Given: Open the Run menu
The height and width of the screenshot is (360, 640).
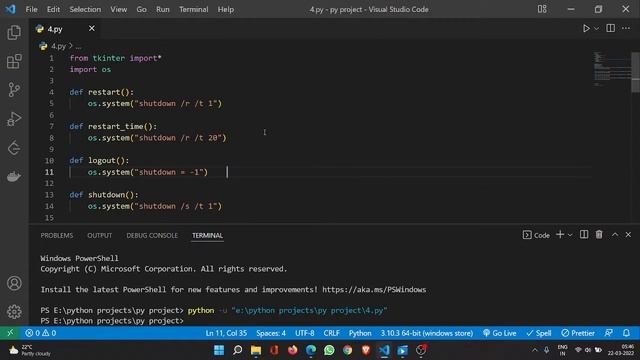Looking at the screenshot, I should (162, 9).
